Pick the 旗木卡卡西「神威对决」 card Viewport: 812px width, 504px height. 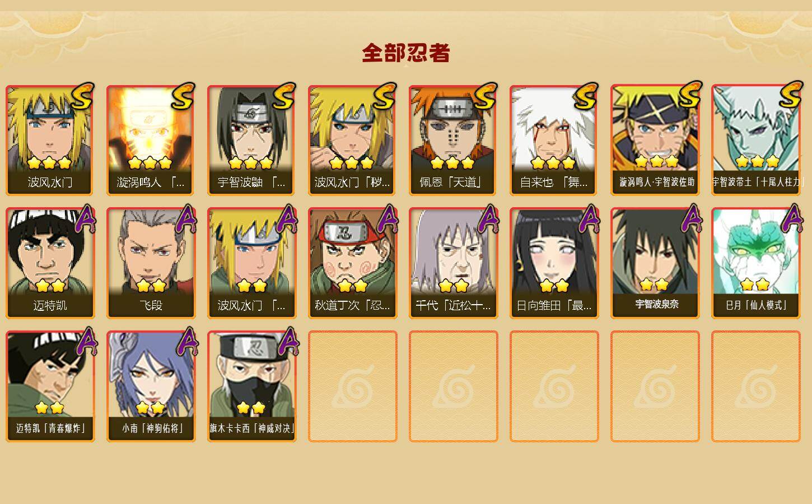[252, 386]
